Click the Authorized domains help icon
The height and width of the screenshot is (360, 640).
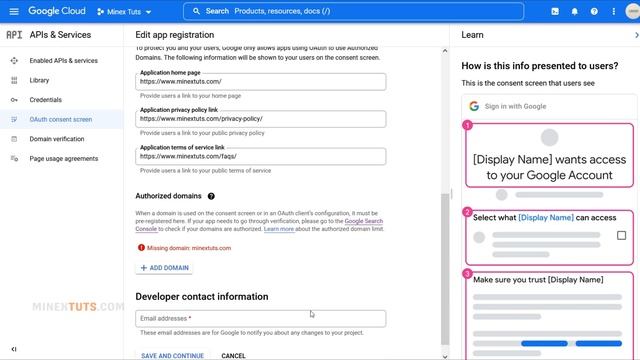coord(211,196)
